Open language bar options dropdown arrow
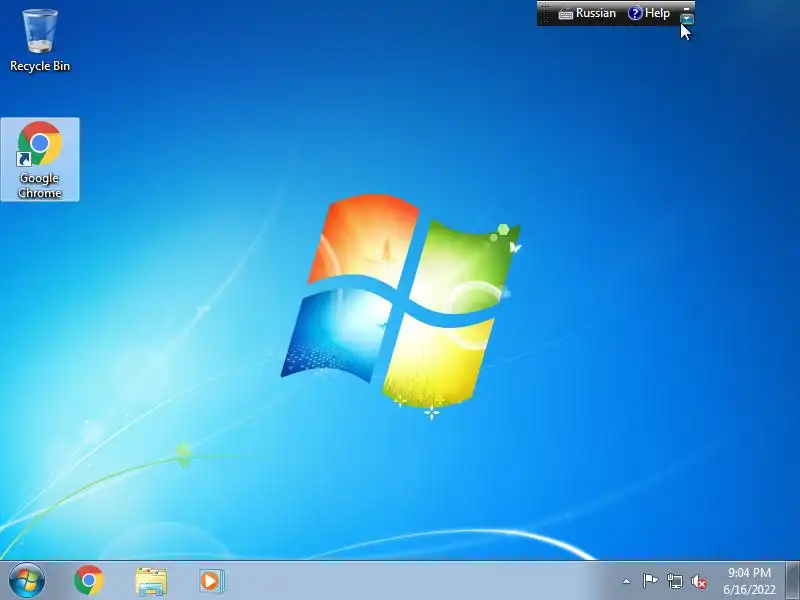 point(687,19)
